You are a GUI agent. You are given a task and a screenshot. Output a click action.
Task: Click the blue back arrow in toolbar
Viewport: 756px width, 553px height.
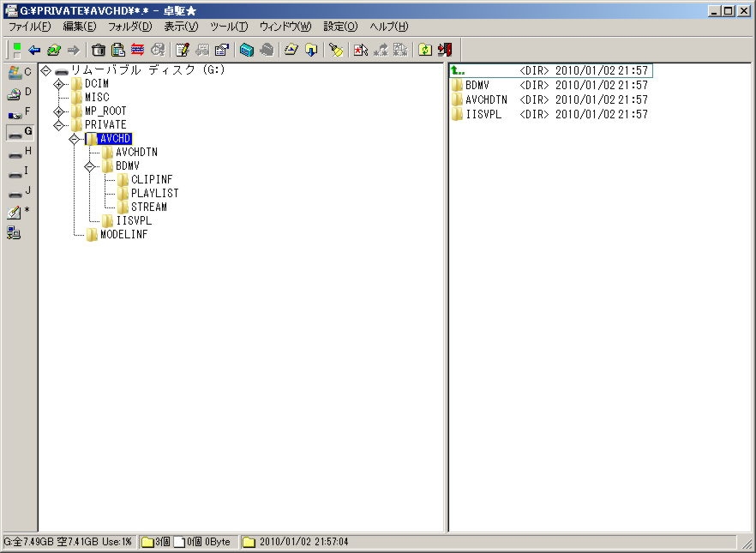(34, 50)
